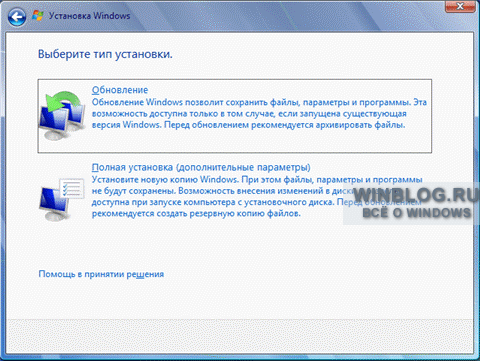Click the Обновление Windows позволит сохранить description
The image size is (480, 361).
(259, 114)
